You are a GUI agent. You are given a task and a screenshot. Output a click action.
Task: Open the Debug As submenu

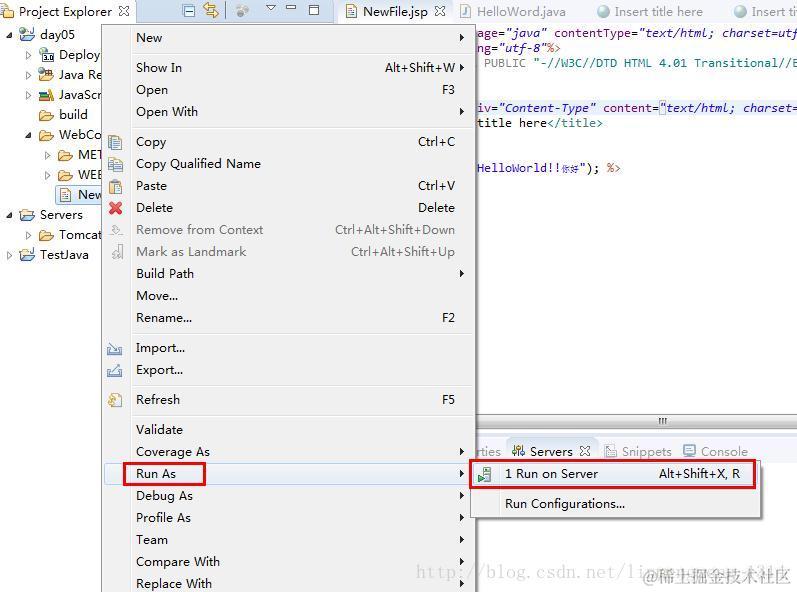click(289, 495)
